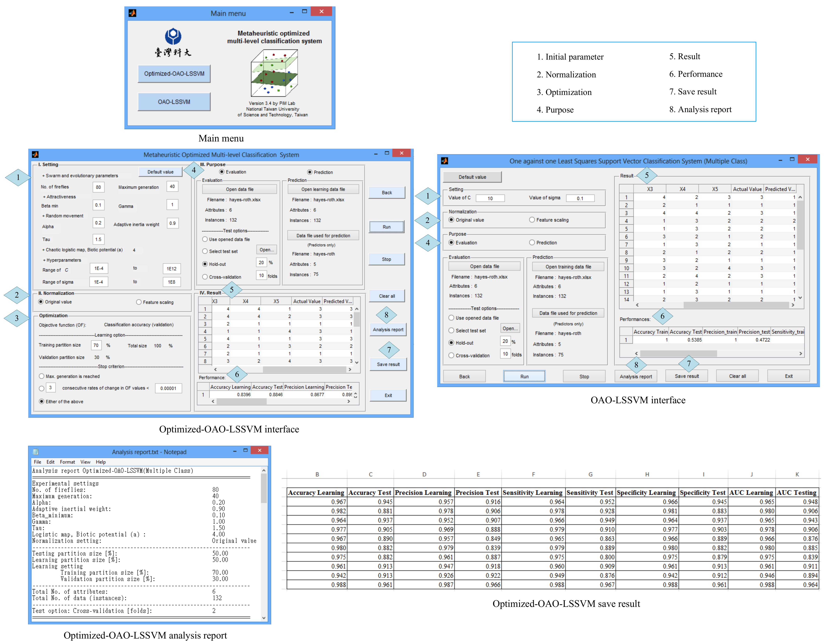Click diamond marker 8 beside Analysis report button
The image size is (826, 644).
click(x=386, y=315)
